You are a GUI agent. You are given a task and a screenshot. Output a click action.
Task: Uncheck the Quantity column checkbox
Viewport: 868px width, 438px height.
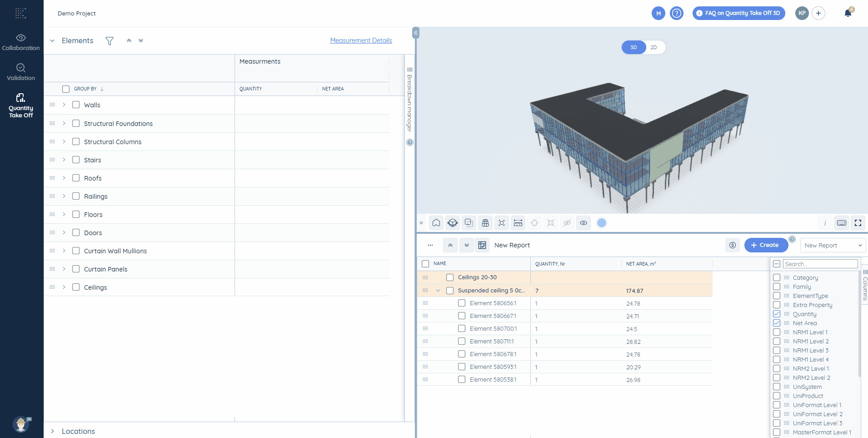point(777,314)
